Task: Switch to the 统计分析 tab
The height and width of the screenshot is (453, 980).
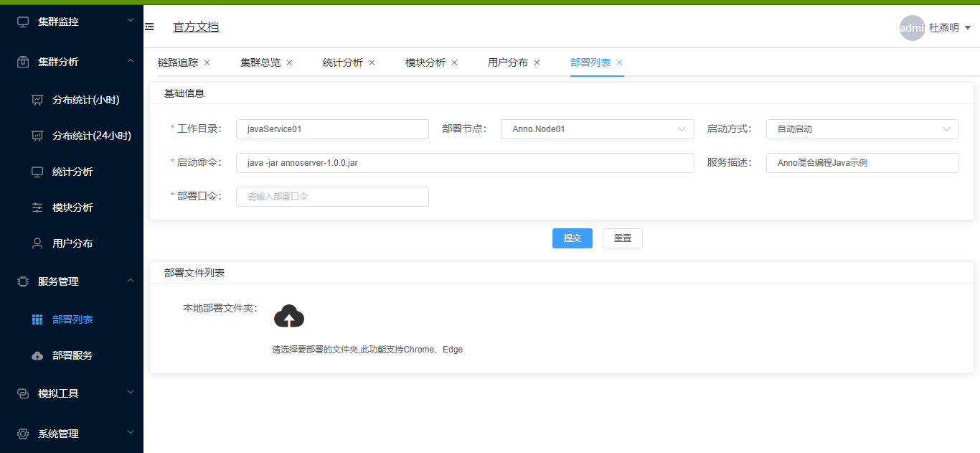Action: (343, 62)
